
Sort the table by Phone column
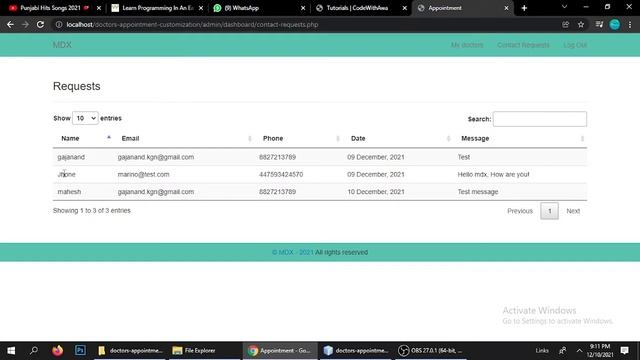299,138
